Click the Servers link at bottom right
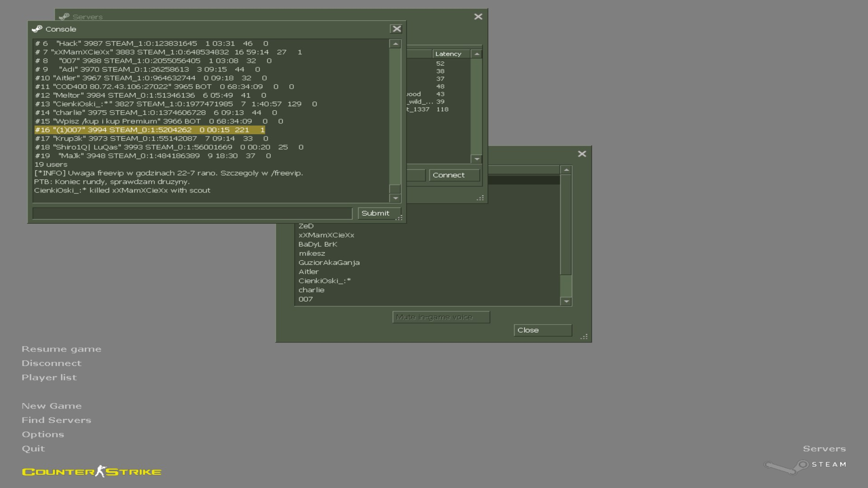Image resolution: width=868 pixels, height=488 pixels. tap(824, 449)
